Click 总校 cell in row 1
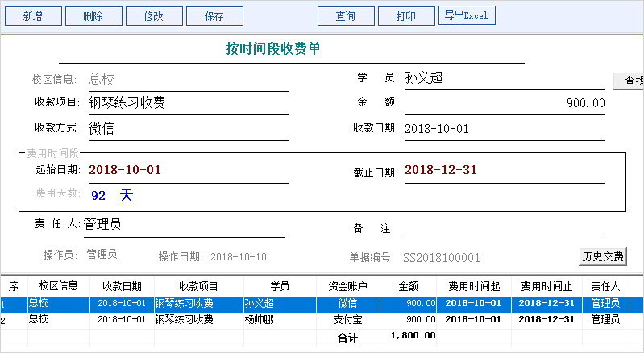This screenshot has width=644, height=353. (58, 304)
